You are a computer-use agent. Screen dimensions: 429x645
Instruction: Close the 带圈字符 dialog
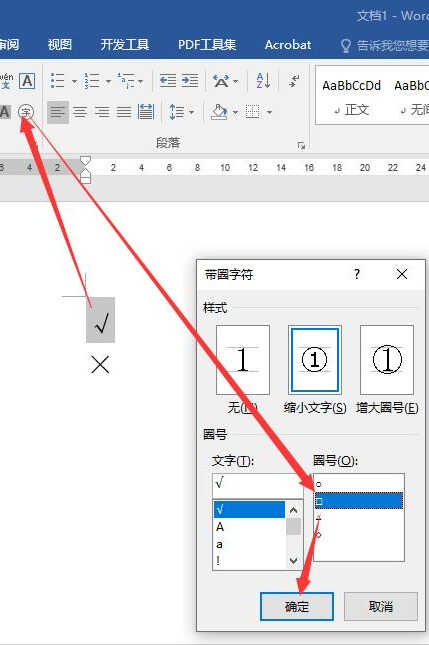coord(402,274)
